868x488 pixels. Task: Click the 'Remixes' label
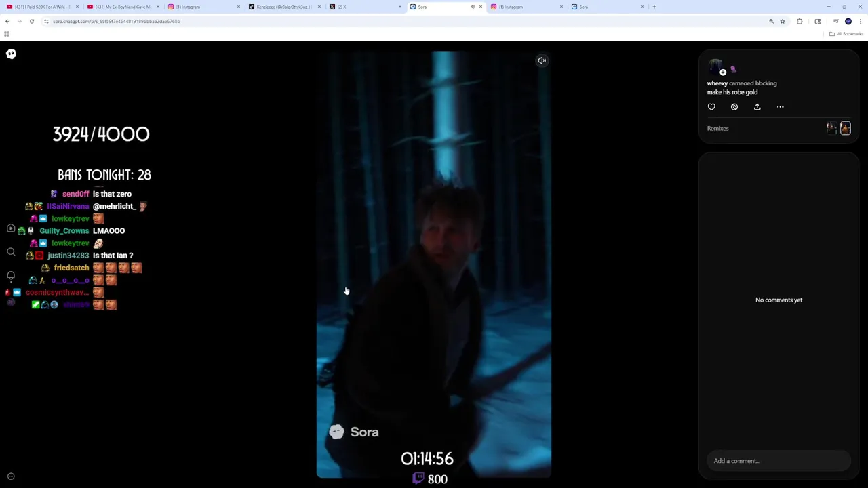pyautogui.click(x=717, y=128)
